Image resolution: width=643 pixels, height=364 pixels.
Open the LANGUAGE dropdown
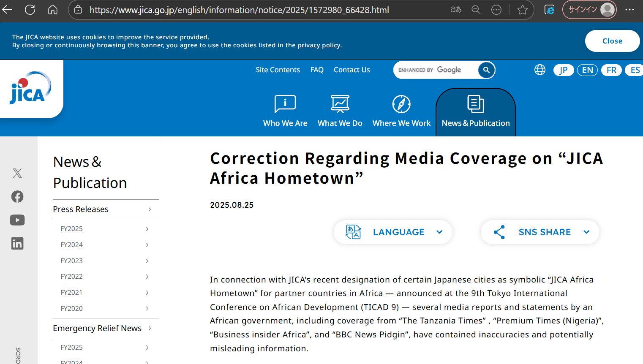(x=393, y=232)
